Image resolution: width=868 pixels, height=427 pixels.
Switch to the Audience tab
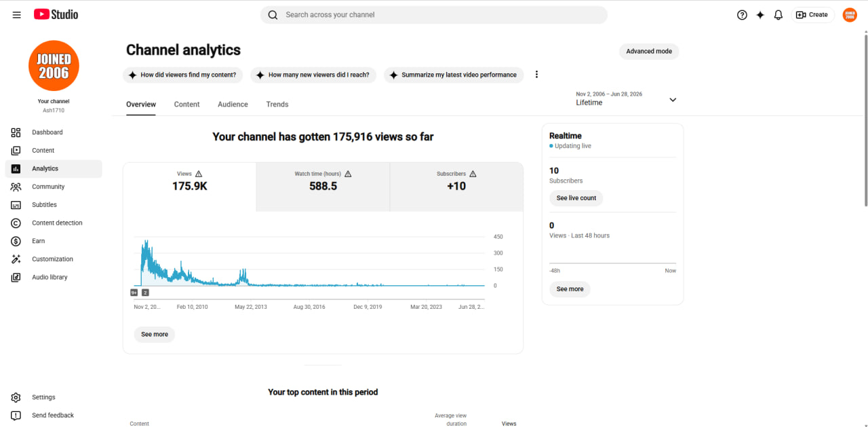pos(233,105)
